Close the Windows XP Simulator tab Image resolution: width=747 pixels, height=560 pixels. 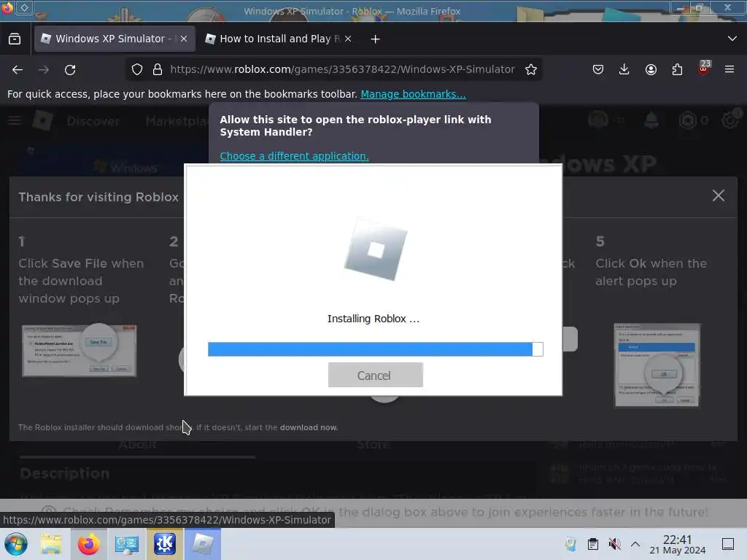click(x=184, y=39)
